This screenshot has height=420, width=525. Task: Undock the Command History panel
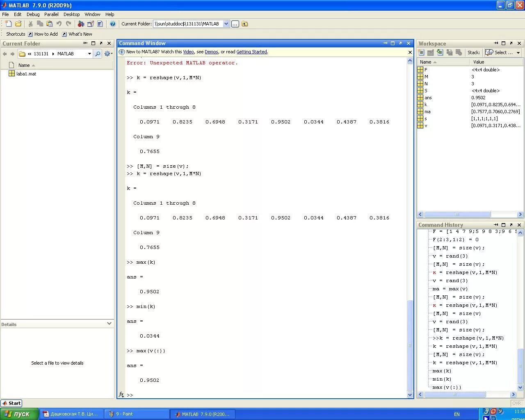click(511, 225)
